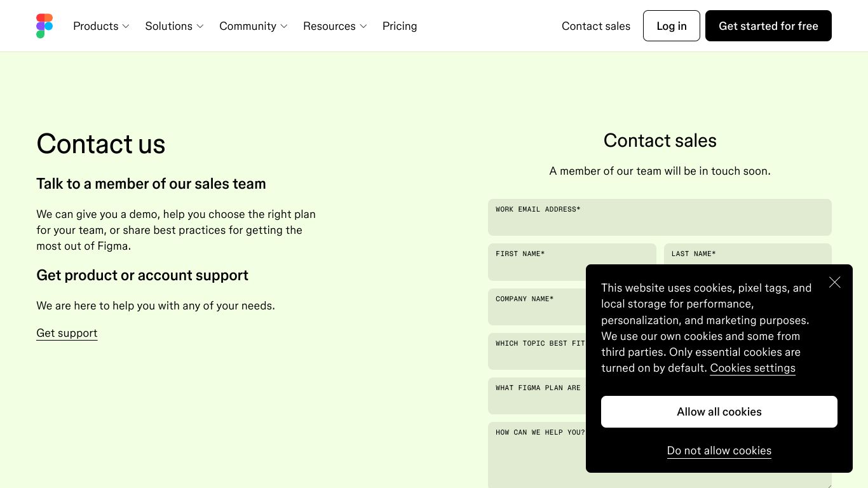The width and height of the screenshot is (868, 488).
Task: Click the 'Contact sales' form heading
Action: [660, 140]
